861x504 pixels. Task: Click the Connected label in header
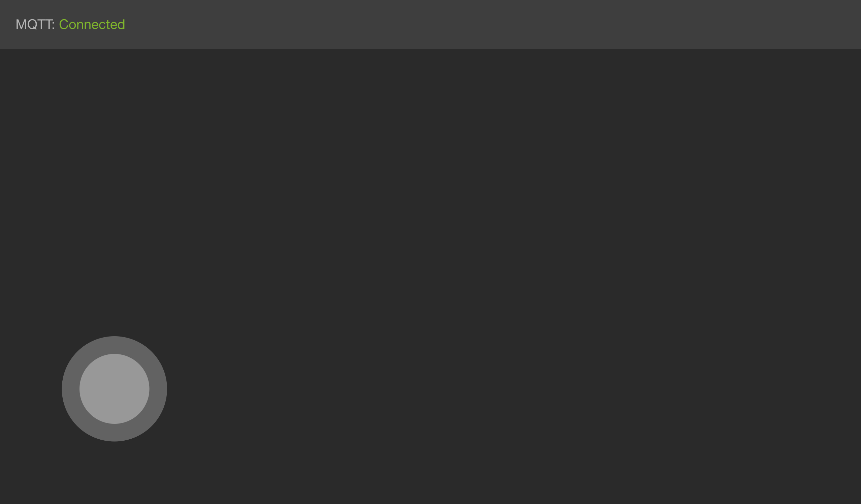tap(92, 24)
